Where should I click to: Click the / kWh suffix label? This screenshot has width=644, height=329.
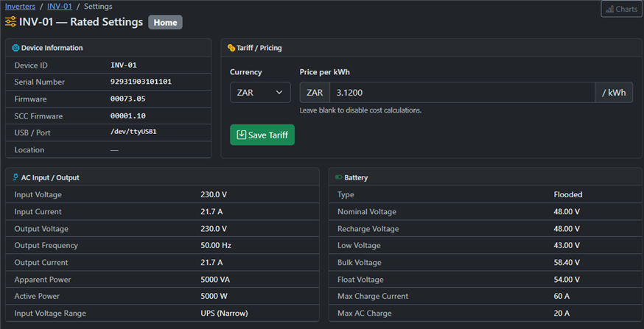614,92
